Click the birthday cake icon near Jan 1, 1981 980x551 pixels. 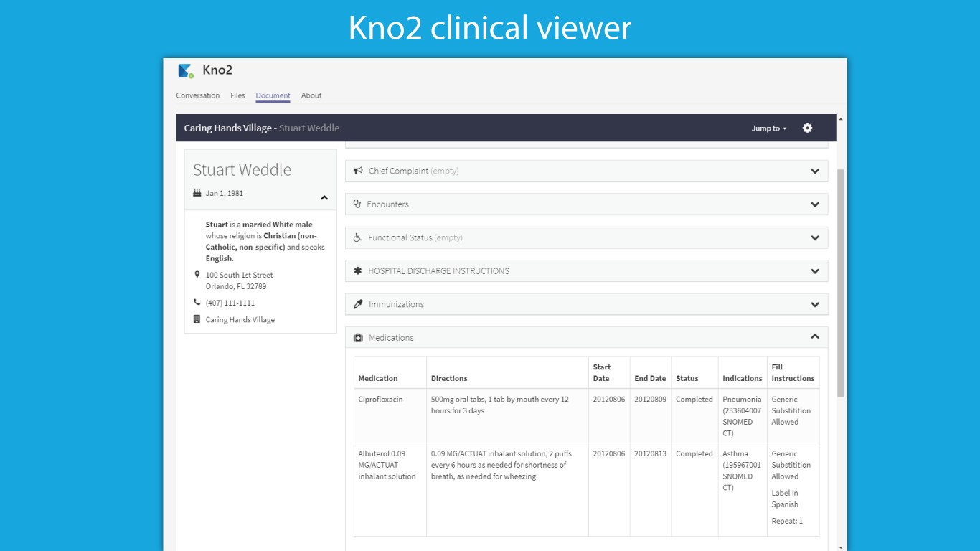click(197, 193)
